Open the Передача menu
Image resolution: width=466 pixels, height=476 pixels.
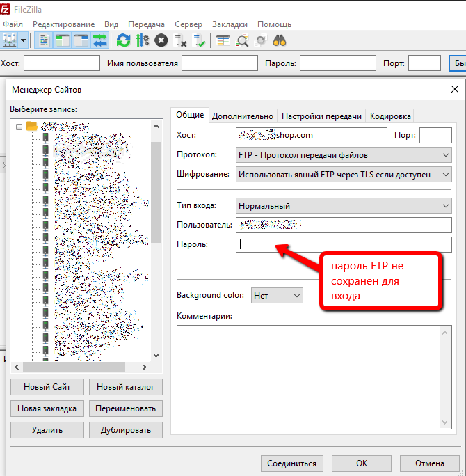click(147, 24)
